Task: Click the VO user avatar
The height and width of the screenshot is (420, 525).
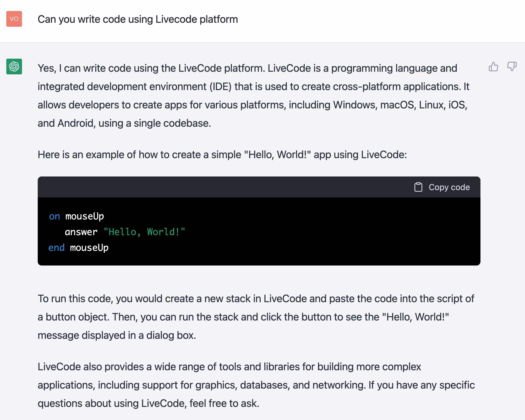Action: point(14,19)
